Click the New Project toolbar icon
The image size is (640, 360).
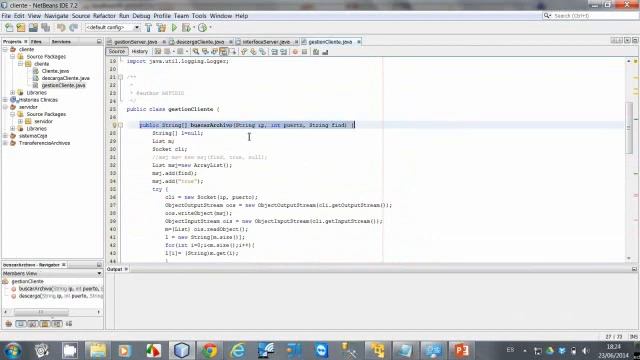[21, 28]
